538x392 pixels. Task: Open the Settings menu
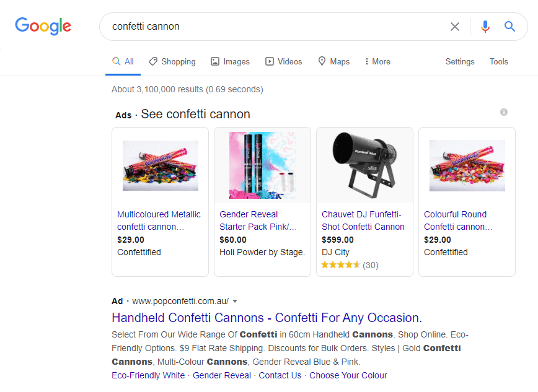(x=460, y=62)
